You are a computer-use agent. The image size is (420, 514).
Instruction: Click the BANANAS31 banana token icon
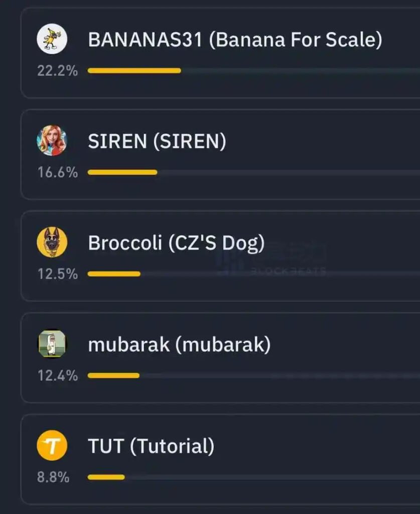click(52, 39)
